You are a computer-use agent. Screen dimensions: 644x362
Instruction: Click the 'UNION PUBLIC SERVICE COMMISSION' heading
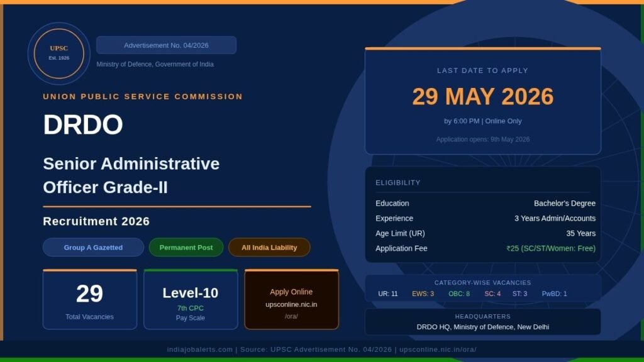pyautogui.click(x=143, y=96)
